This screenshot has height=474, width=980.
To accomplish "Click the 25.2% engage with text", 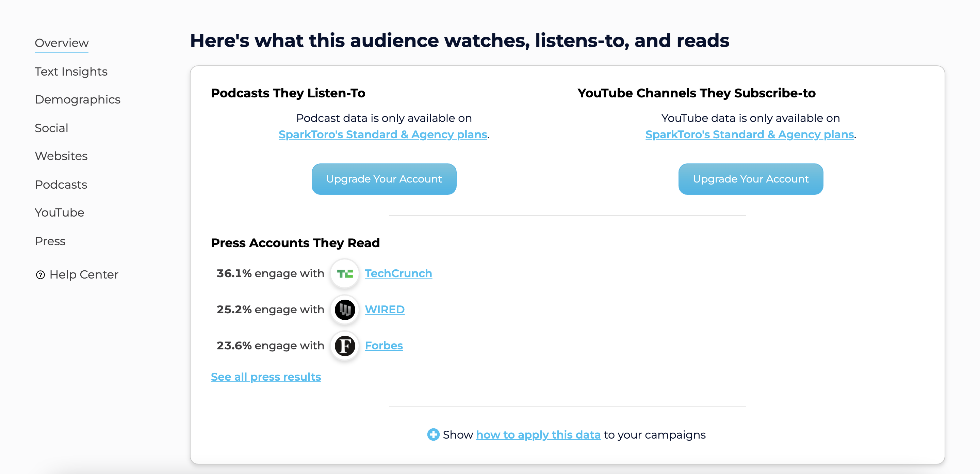I will (x=270, y=310).
